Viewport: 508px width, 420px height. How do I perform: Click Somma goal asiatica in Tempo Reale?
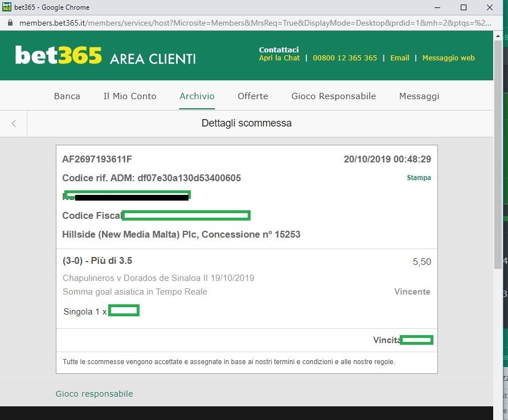[x=135, y=292]
